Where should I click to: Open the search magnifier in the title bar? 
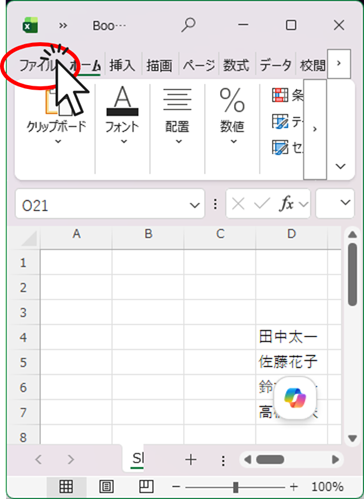point(188,25)
